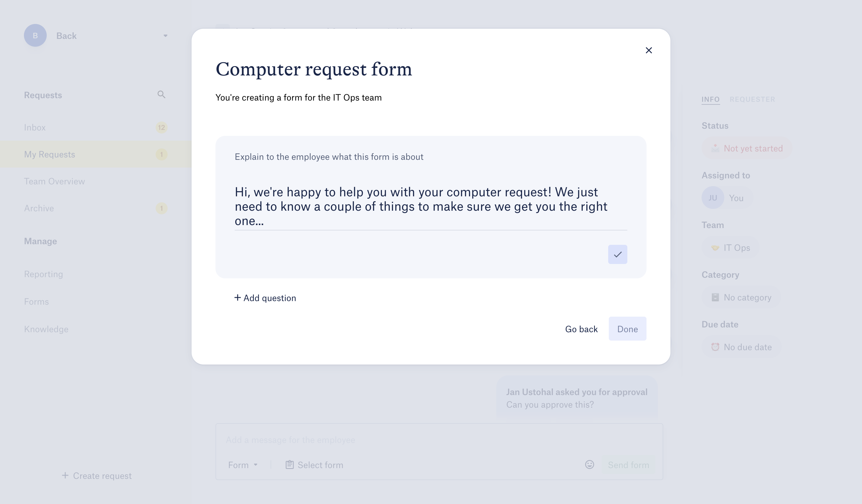
Task: Confirm the form description with checkmark button
Action: pyautogui.click(x=617, y=254)
